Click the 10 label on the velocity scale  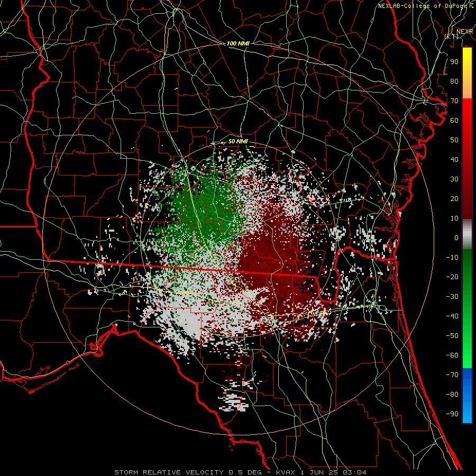454,218
